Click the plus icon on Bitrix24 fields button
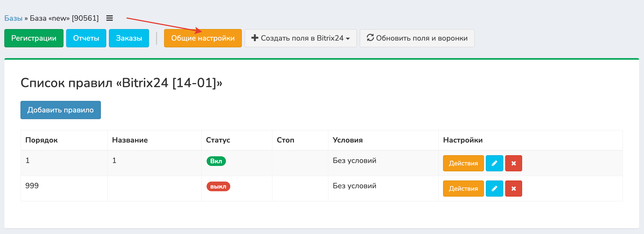This screenshot has width=644, height=234. pos(255,38)
